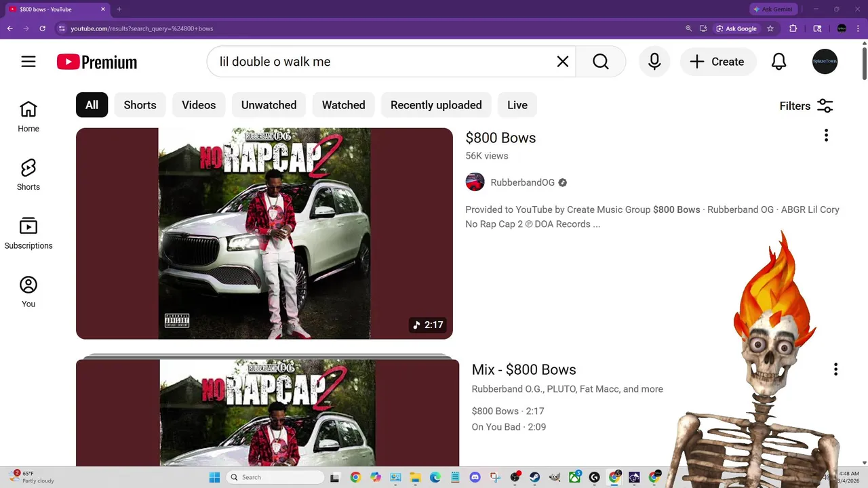Image resolution: width=868 pixels, height=488 pixels.
Task: Reload the page
Action: [42, 28]
